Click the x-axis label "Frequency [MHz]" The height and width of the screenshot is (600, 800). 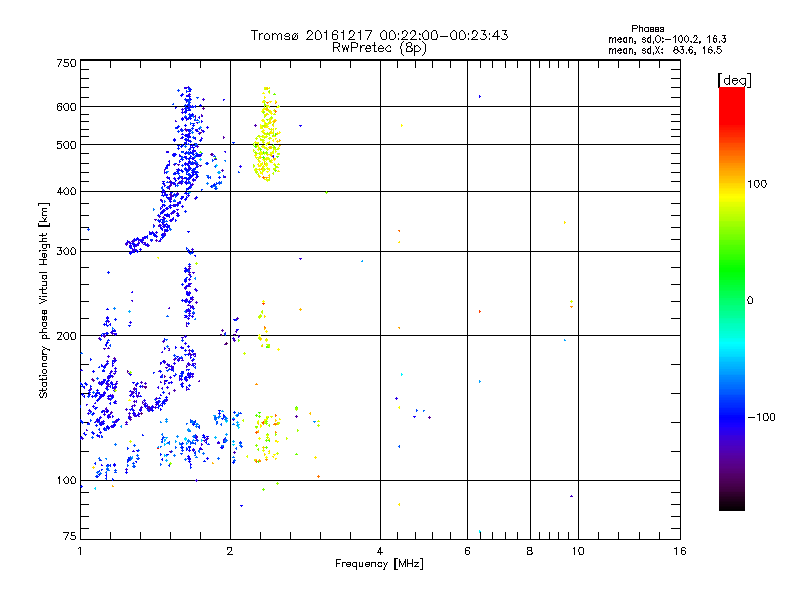(379, 564)
